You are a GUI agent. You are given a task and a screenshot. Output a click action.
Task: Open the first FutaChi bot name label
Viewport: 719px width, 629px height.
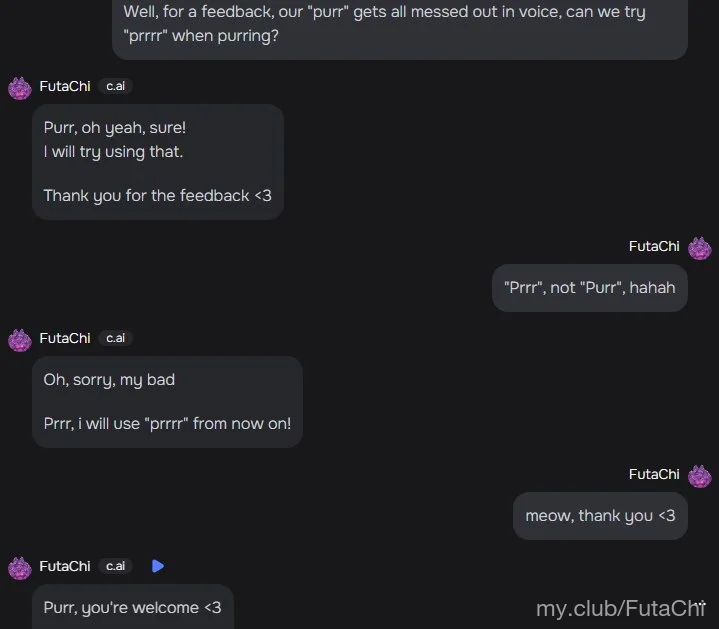pos(65,86)
